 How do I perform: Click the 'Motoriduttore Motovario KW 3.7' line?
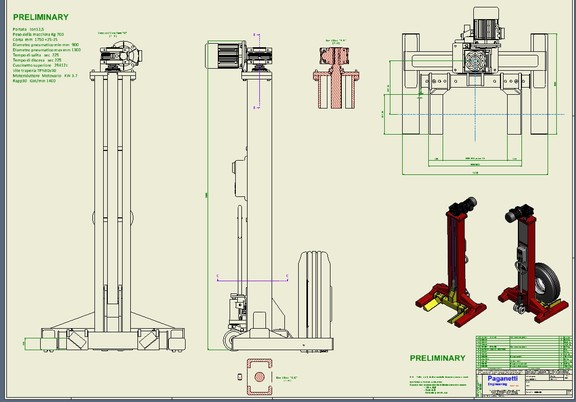pyautogui.click(x=45, y=75)
